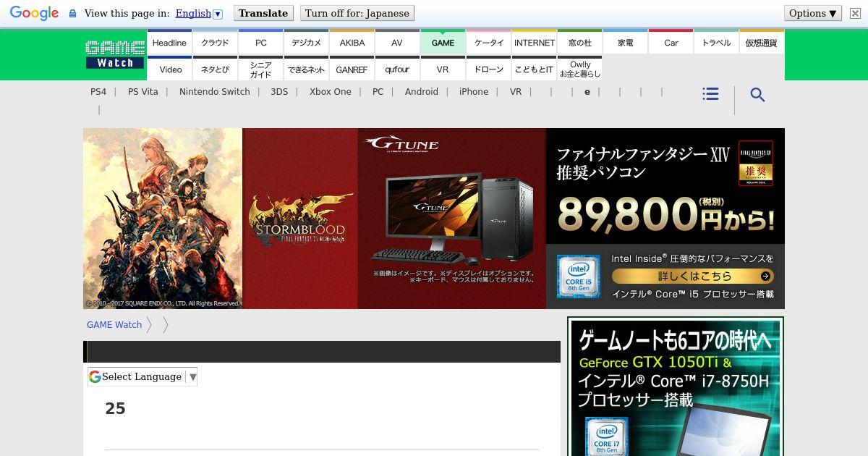This screenshot has width=868, height=456.
Task: Click the GAME Watch breadcrumb link
Action: [x=114, y=325]
